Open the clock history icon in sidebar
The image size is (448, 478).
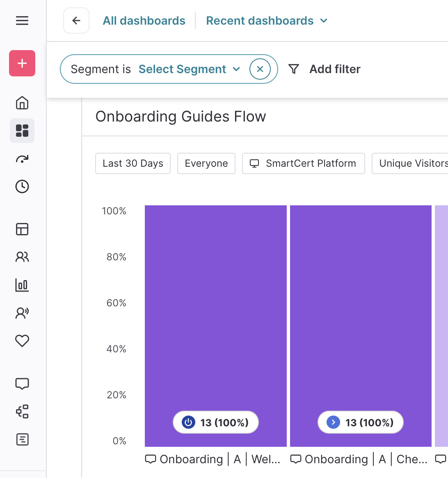point(22,186)
